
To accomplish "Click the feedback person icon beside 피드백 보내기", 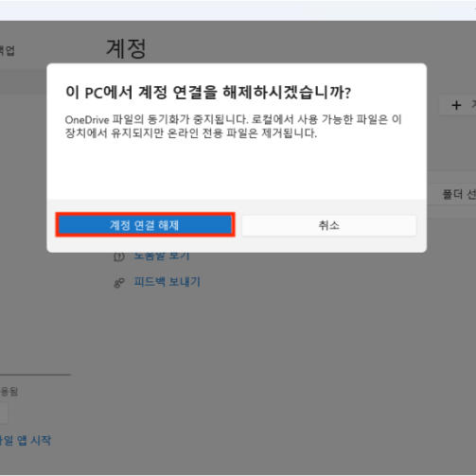I will [119, 283].
